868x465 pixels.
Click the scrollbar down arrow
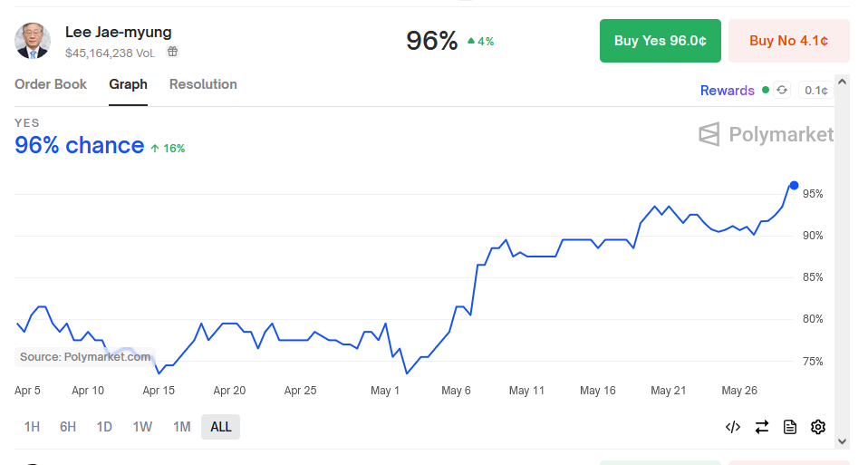(x=842, y=441)
